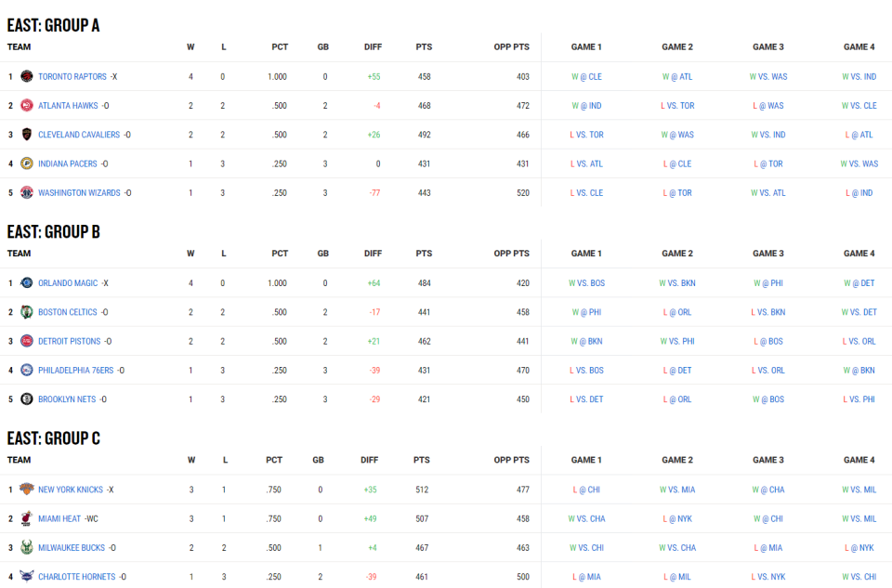Click the DIFF column header in Group B
The image size is (892, 588).
[x=373, y=254]
